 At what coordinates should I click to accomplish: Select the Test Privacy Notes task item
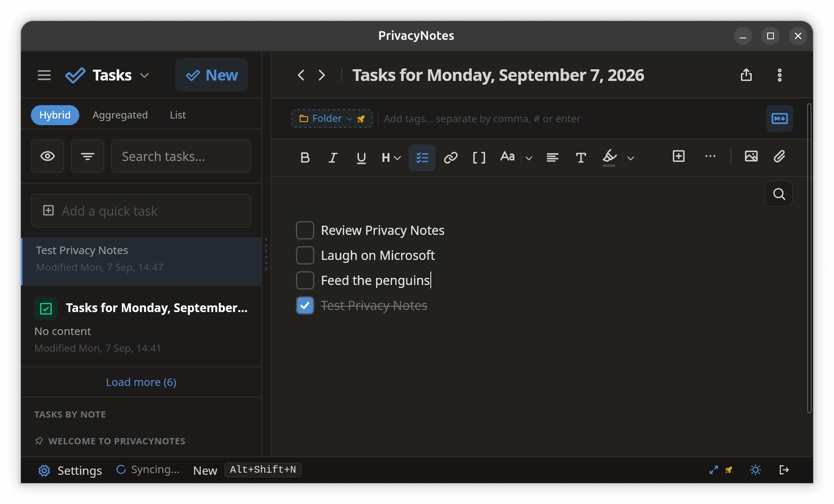[142, 262]
